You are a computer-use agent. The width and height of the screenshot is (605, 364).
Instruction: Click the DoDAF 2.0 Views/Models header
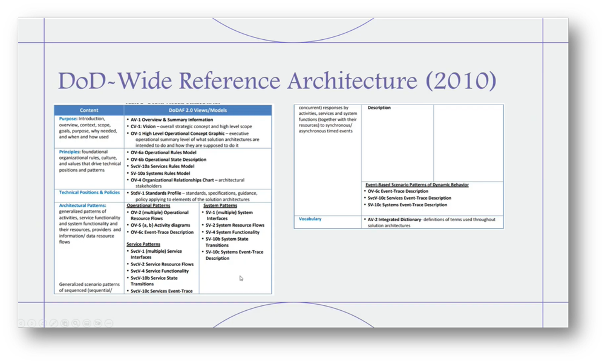click(x=198, y=110)
